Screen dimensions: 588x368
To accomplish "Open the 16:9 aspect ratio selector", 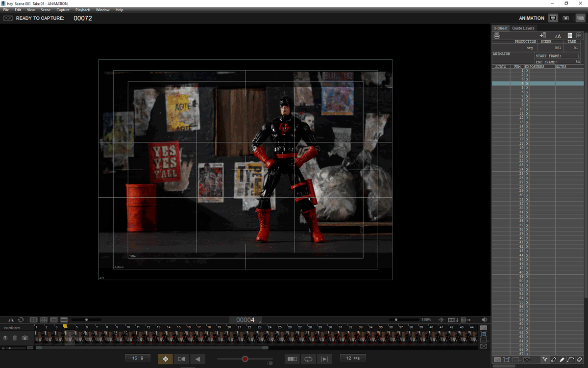I will pyautogui.click(x=138, y=358).
